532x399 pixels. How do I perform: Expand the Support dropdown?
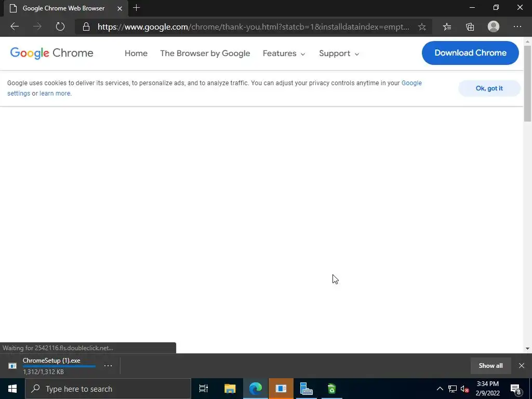pos(339,54)
